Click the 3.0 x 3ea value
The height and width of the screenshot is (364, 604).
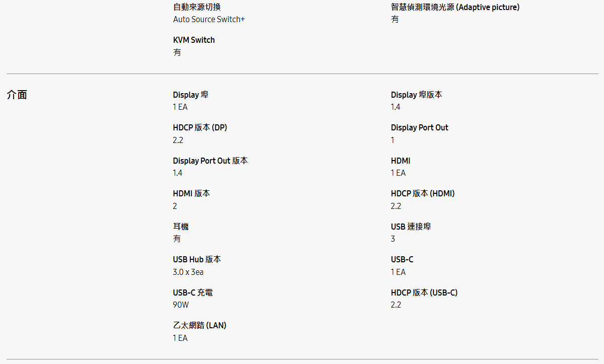pos(188,272)
